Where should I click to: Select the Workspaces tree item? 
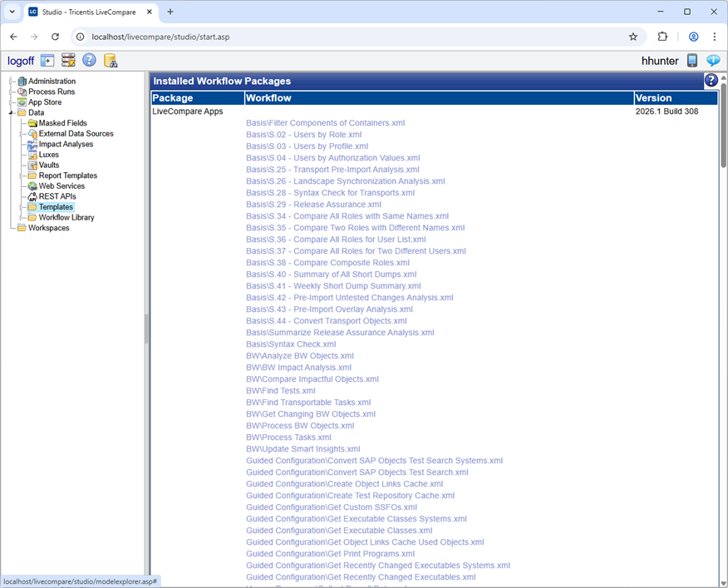49,228
